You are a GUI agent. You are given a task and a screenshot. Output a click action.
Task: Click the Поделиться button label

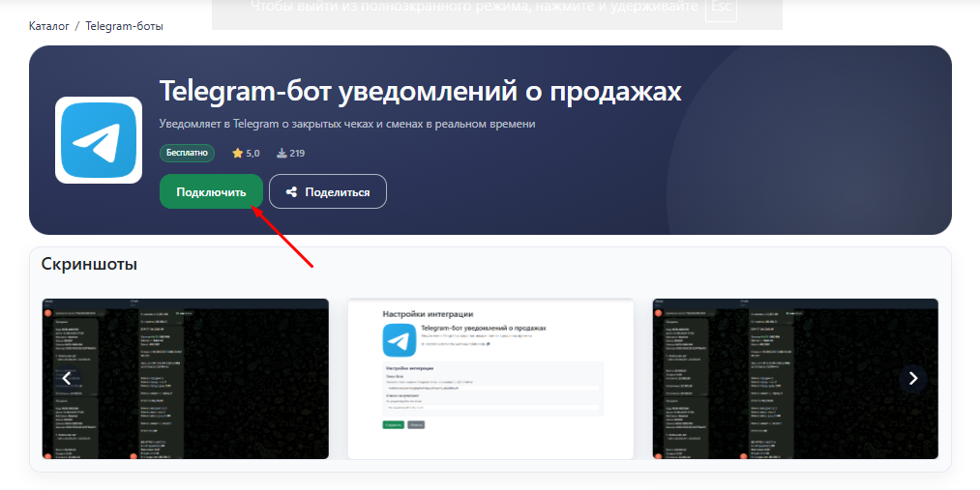(x=337, y=192)
